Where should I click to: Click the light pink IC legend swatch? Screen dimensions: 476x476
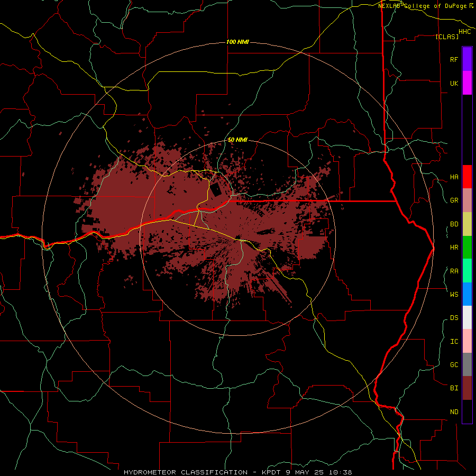467,341
